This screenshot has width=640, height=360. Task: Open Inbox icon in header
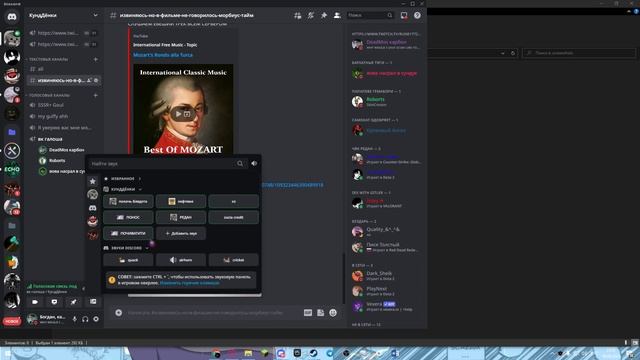(404, 16)
